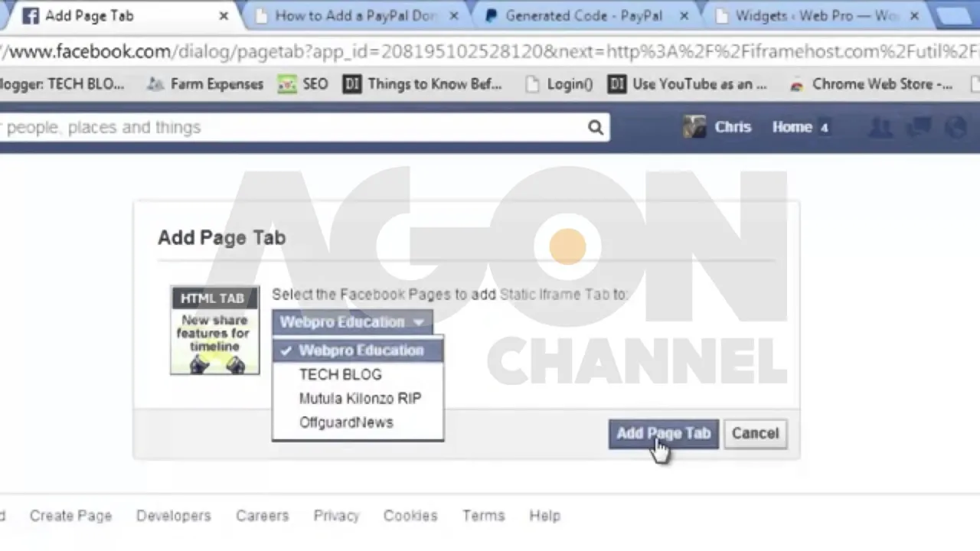Click the PayPal favicon on Generated Code tab
The image size is (980, 551).
[491, 15]
